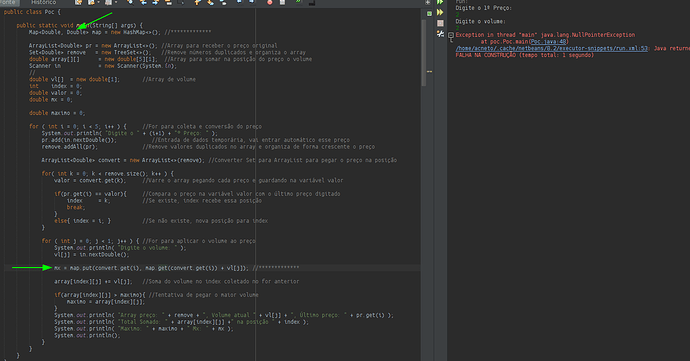Toggle rectangular selection mode
The height and width of the screenshot is (361, 690).
coord(181,2)
